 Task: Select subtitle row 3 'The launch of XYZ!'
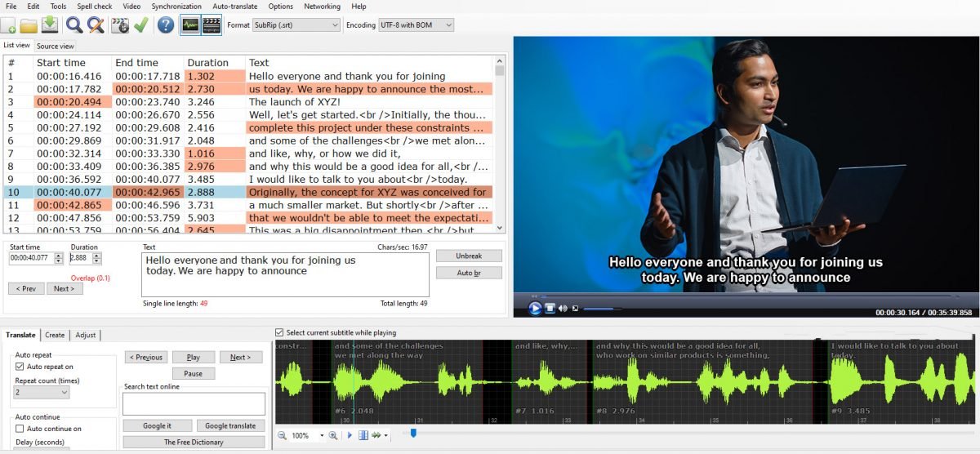[x=249, y=102]
